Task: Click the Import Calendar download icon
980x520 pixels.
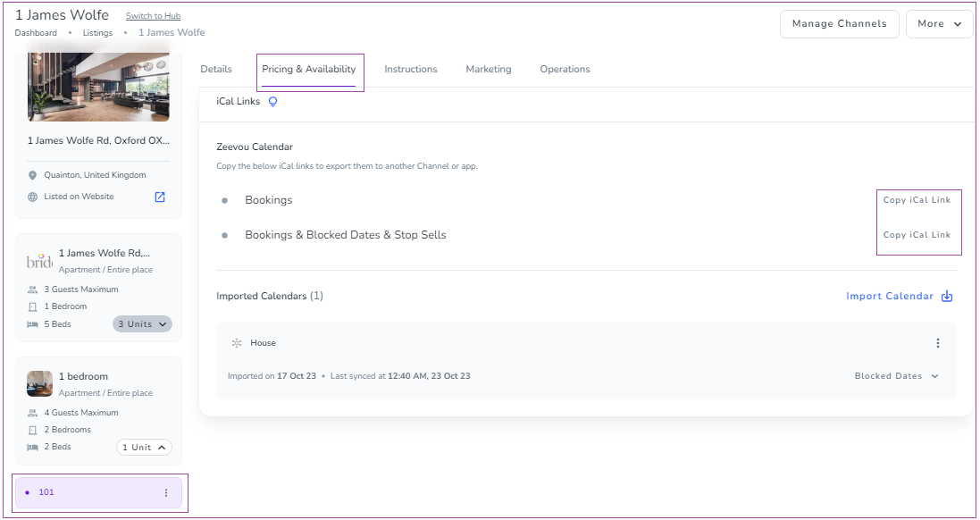Action: pyautogui.click(x=947, y=297)
